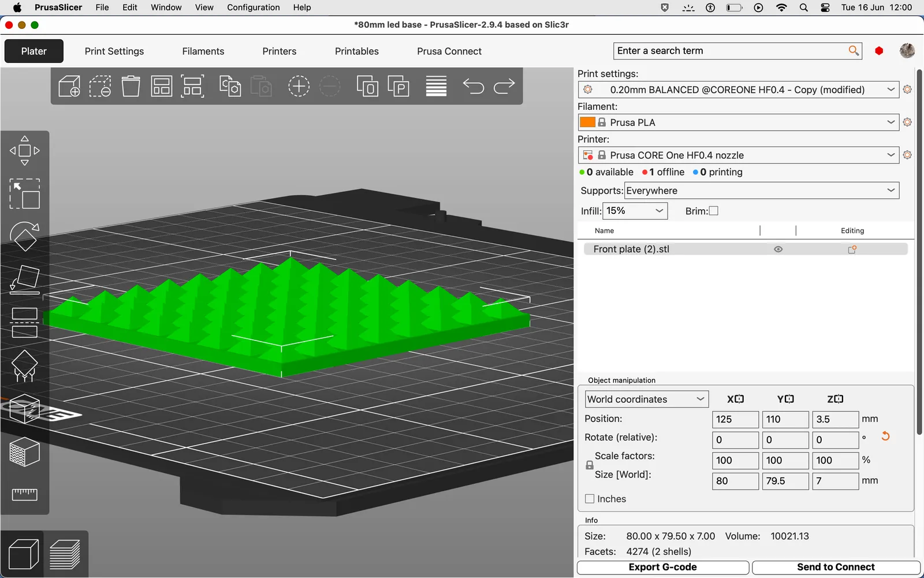Activate the Measure ruler tool

coord(25,494)
